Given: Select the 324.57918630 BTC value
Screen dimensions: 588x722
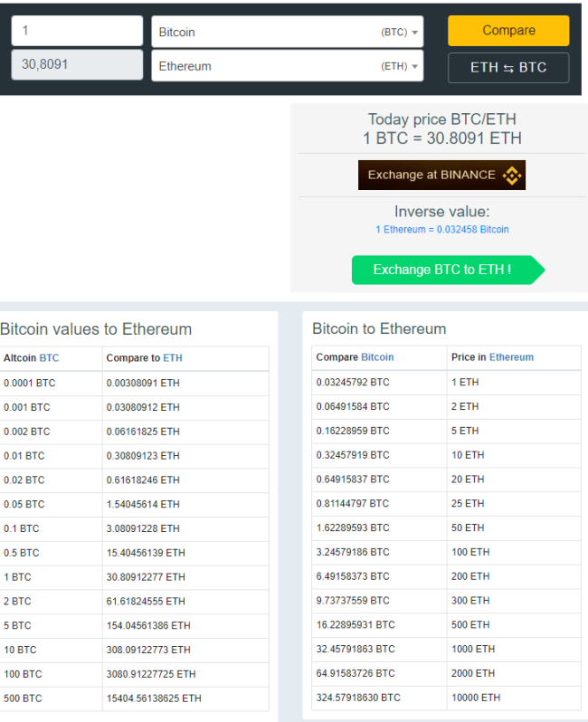Looking at the screenshot, I should [x=358, y=698].
